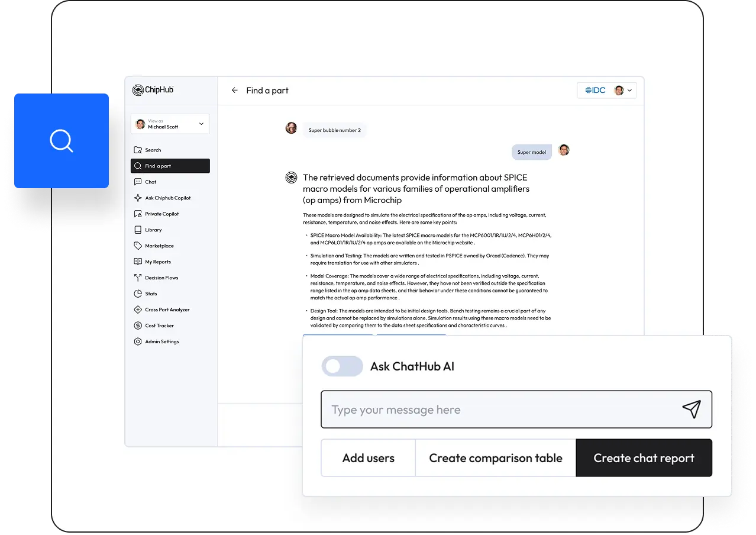The image size is (756, 535).
Task: Select Ask Chiphub Copilot menu item
Action: (x=167, y=198)
